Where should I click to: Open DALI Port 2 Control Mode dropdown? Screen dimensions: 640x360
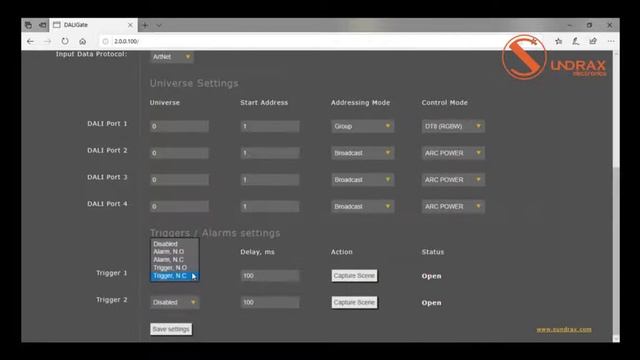pos(453,153)
